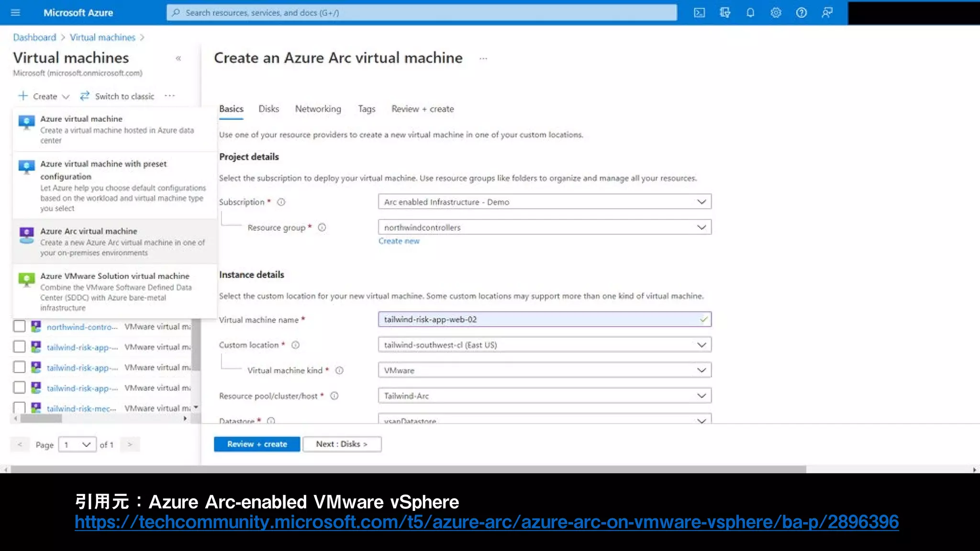Go to Dashboard breadcrumb

click(x=34, y=37)
